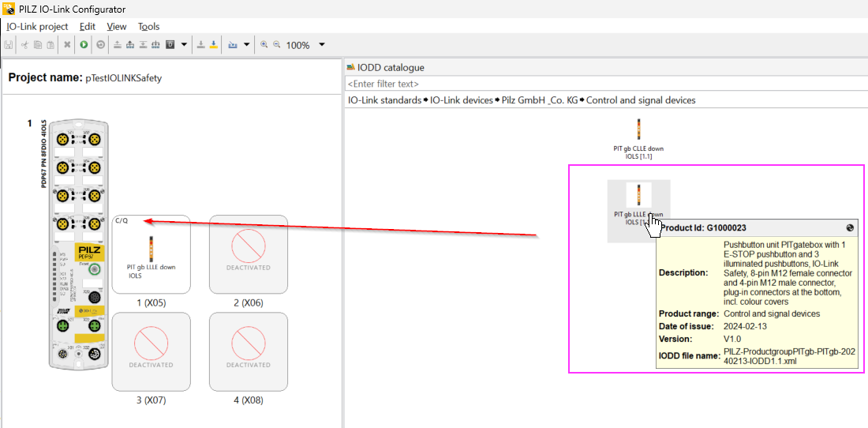Open the View menu
The width and height of the screenshot is (868, 428).
(x=117, y=27)
